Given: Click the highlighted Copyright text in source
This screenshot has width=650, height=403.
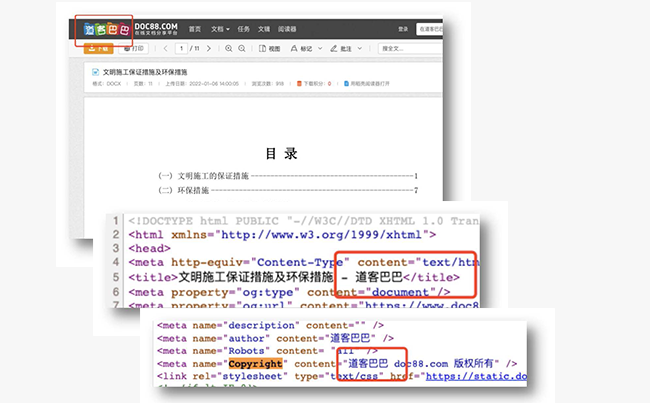Looking at the screenshot, I should coord(255,364).
